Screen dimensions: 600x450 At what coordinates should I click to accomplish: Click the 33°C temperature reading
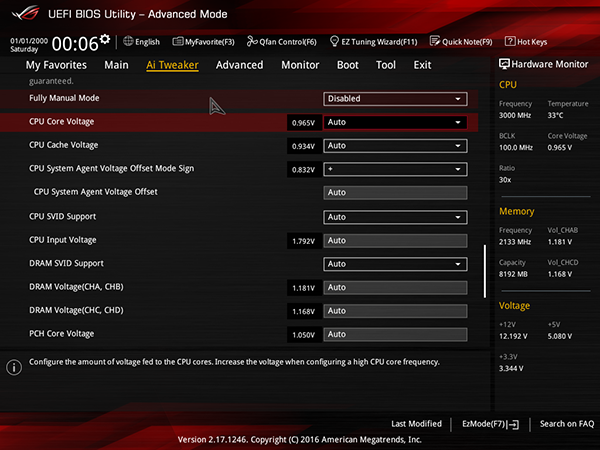(555, 115)
